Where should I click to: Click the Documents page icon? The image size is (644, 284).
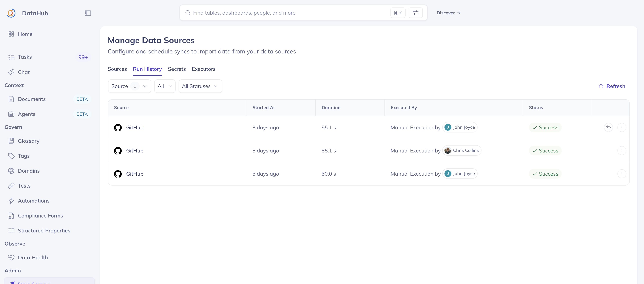11,99
